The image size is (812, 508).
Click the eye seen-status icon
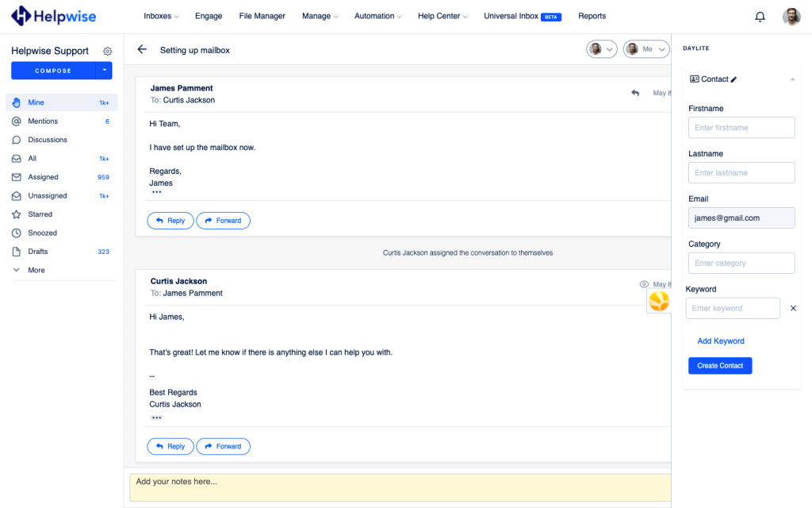click(x=644, y=284)
